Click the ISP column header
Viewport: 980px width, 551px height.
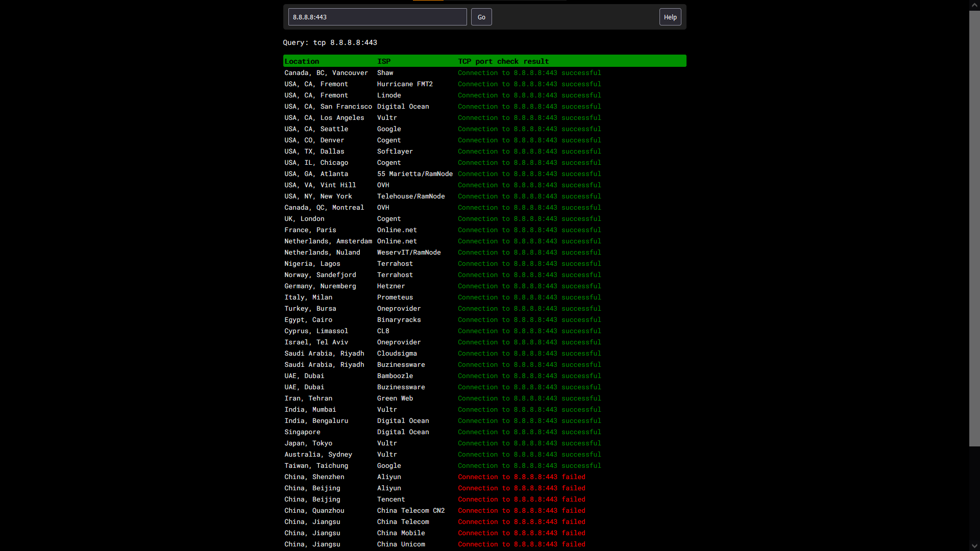click(384, 61)
